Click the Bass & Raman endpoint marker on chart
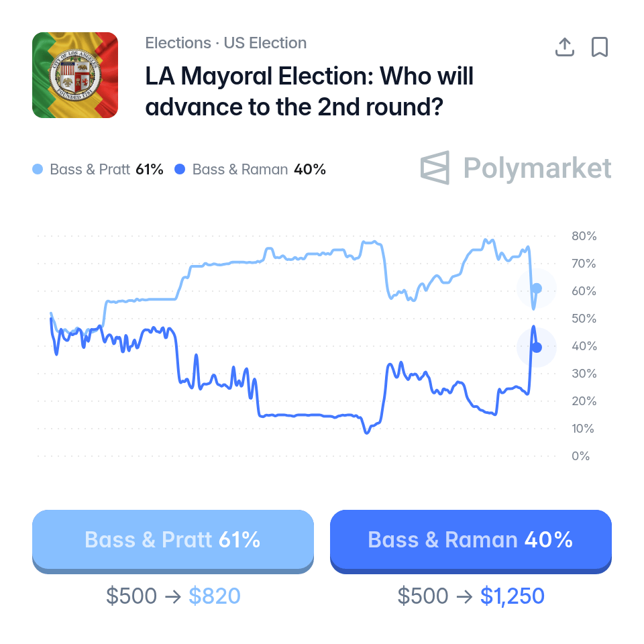The width and height of the screenshot is (644, 644). tap(537, 347)
